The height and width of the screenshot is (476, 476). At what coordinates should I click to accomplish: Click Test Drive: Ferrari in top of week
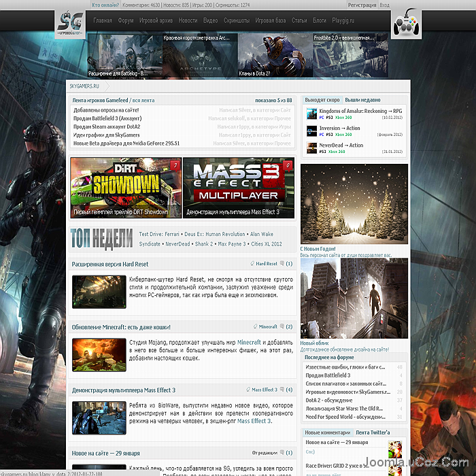coord(159,234)
